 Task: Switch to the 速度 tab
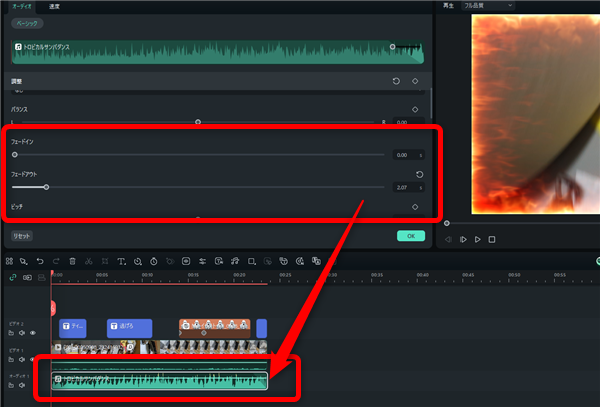[x=55, y=6]
